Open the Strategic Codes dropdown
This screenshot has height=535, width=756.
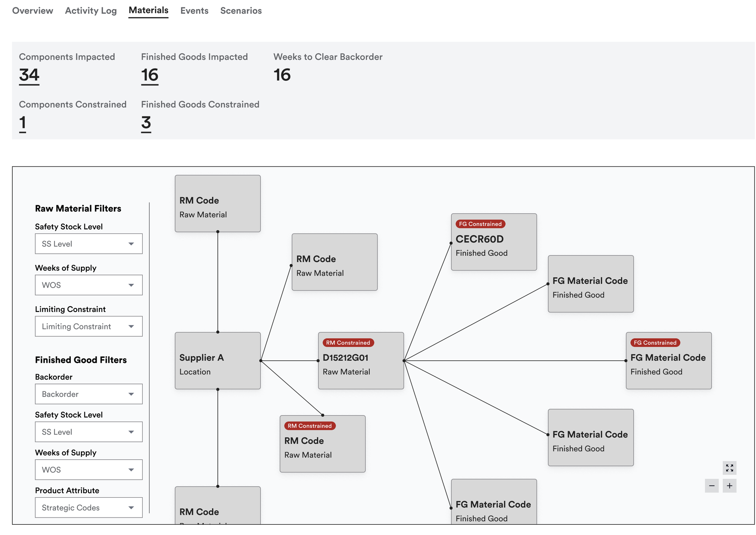(x=89, y=508)
